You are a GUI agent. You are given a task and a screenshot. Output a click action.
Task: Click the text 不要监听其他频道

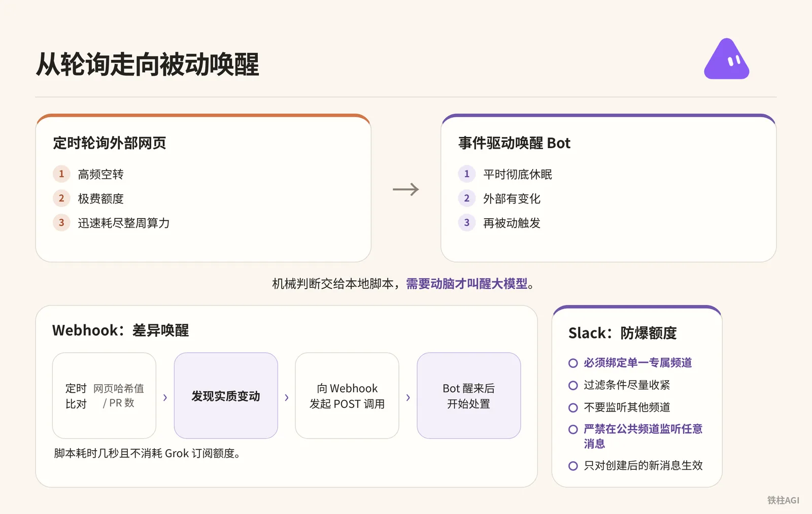pyautogui.click(x=627, y=407)
